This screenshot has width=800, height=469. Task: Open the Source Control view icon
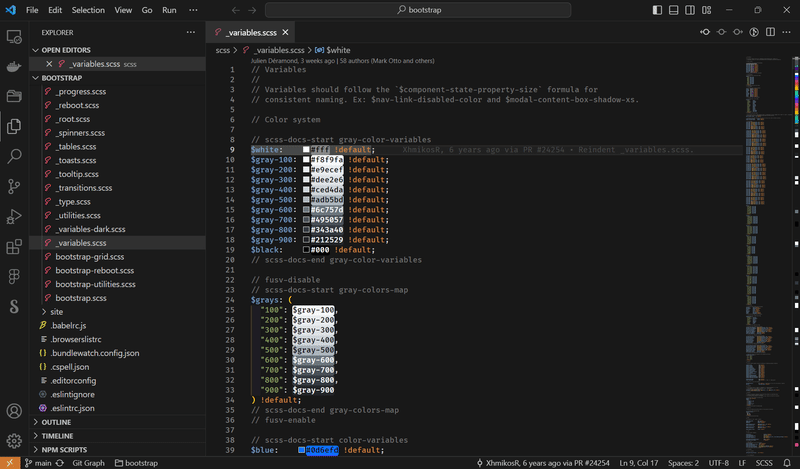tap(14, 186)
